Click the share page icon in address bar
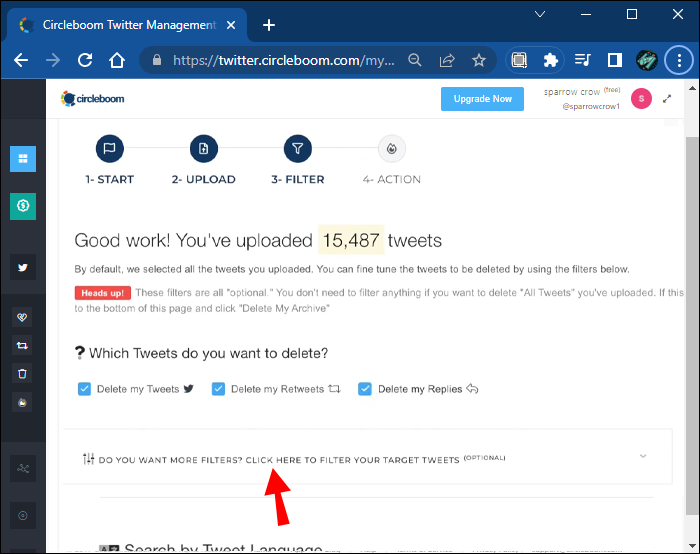This screenshot has width=700, height=554. 447,60
